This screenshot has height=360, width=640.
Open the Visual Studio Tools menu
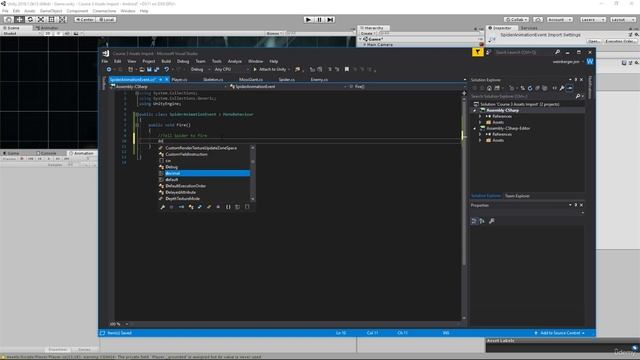pyautogui.click(x=217, y=61)
